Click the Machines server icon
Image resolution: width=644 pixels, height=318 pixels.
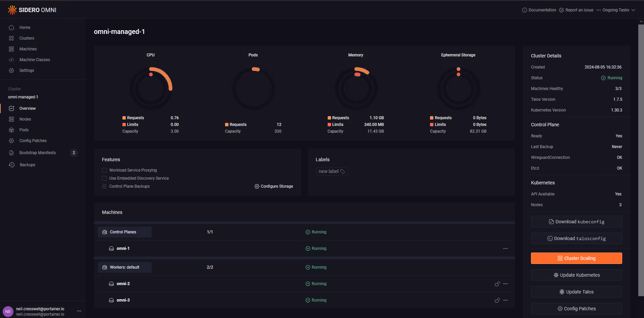click(x=11, y=49)
